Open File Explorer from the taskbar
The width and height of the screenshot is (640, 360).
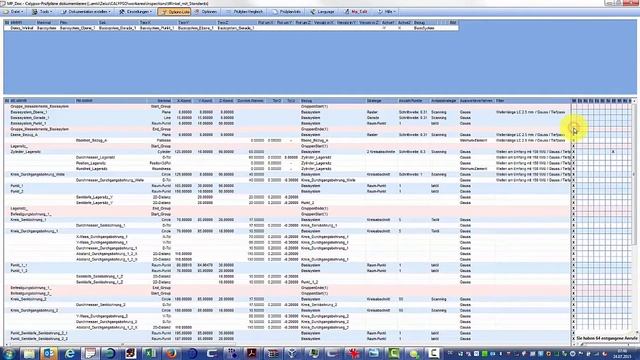tap(29, 353)
